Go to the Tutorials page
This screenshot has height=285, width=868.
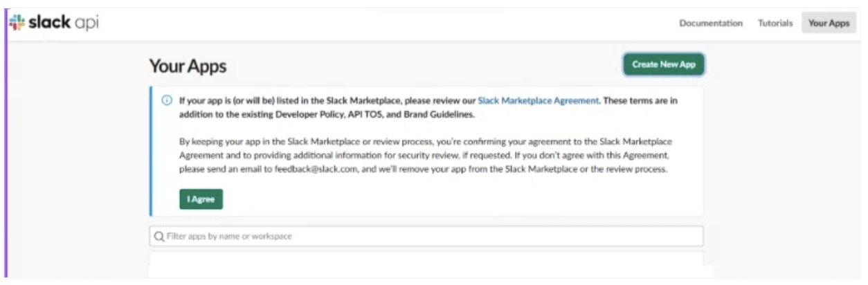tap(775, 23)
